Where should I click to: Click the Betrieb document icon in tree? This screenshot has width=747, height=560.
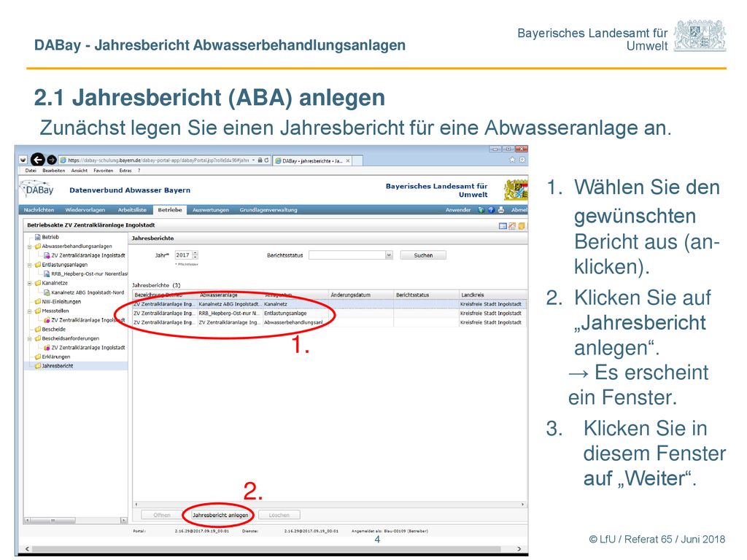38,237
